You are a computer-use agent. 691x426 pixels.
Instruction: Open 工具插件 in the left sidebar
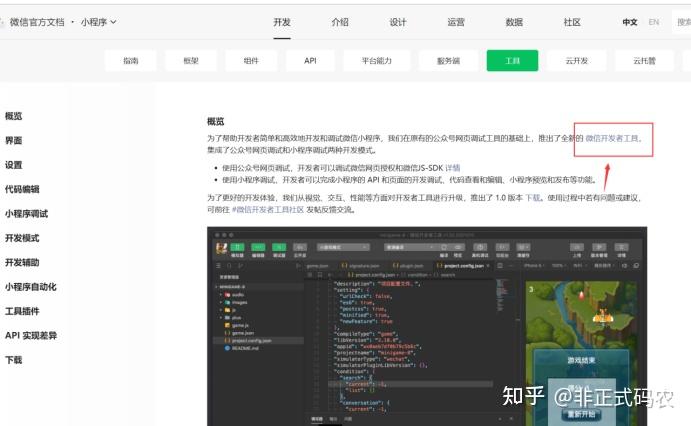coord(22,311)
